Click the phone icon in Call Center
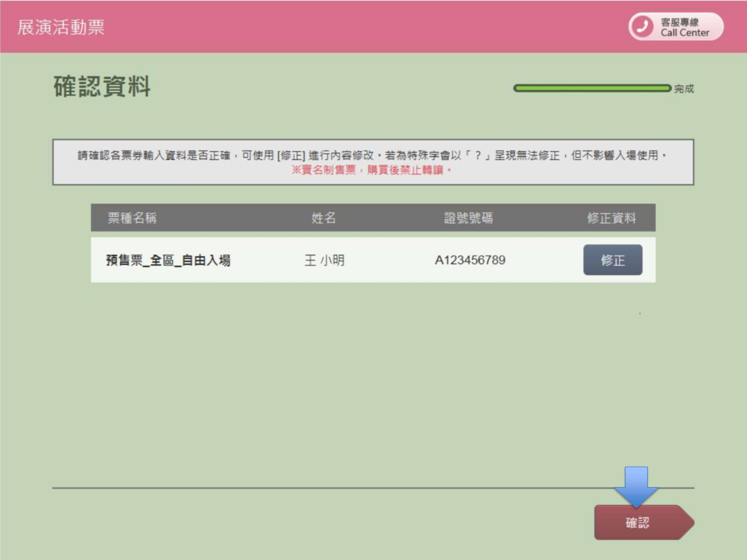Screen dimensions: 747x560 (x=642, y=27)
